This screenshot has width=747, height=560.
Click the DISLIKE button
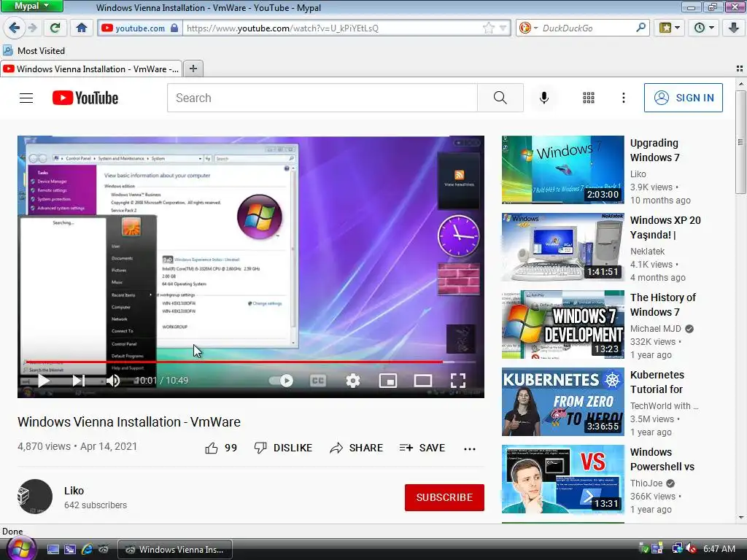(283, 448)
